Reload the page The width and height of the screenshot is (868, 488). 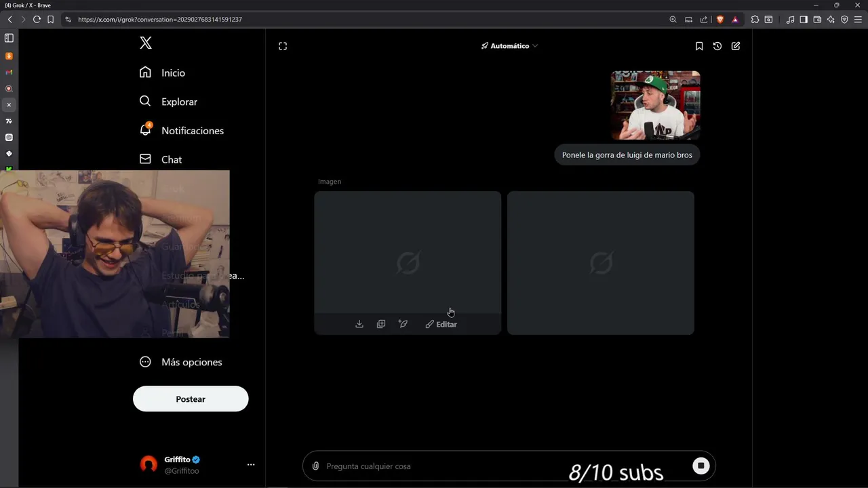click(37, 20)
